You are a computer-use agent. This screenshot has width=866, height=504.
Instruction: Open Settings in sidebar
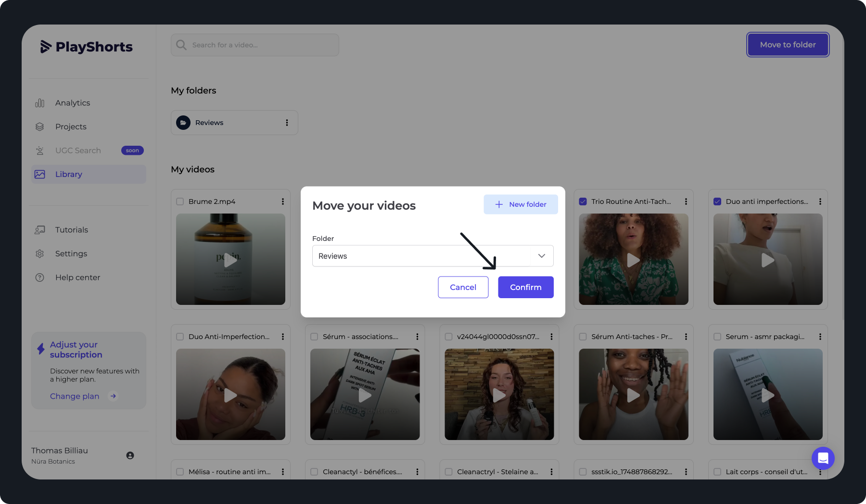(89, 253)
